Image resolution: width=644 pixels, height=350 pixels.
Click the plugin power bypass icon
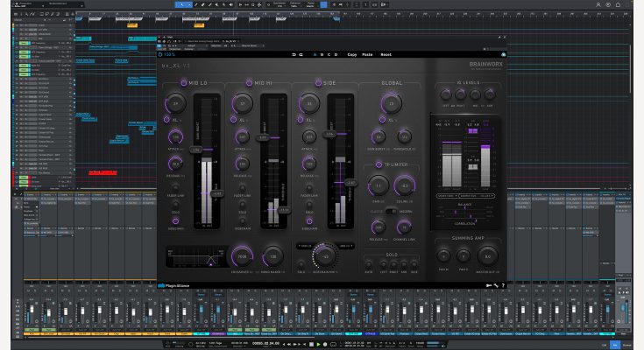point(162,54)
